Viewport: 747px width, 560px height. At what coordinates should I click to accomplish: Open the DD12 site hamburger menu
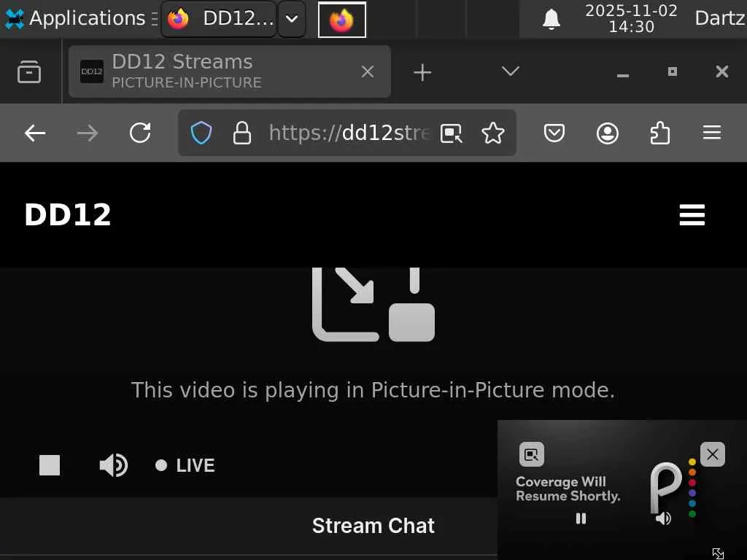click(x=692, y=215)
